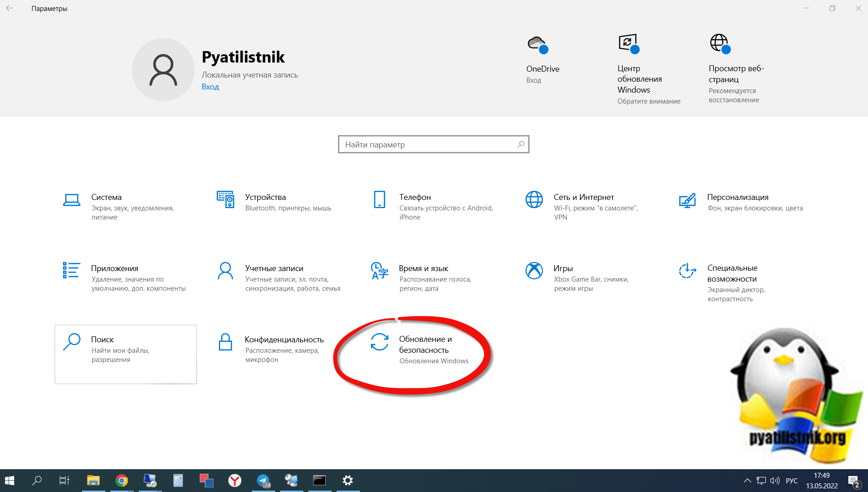Open the Система label
This screenshot has height=492, width=868.
[x=106, y=197]
